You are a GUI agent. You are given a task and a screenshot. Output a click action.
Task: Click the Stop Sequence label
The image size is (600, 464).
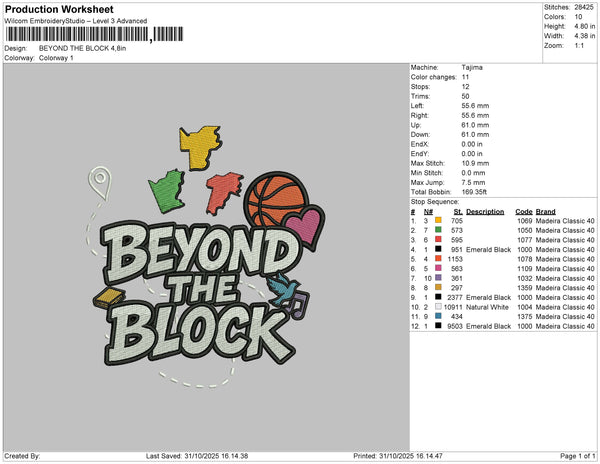click(x=435, y=202)
